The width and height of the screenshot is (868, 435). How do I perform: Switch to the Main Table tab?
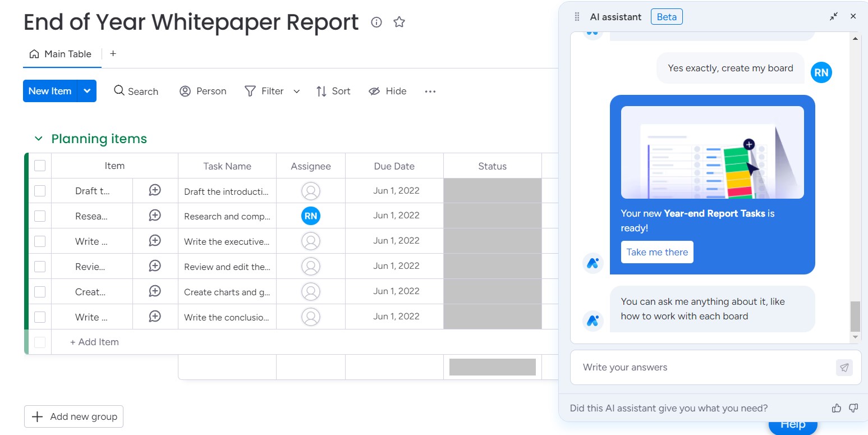coord(61,54)
